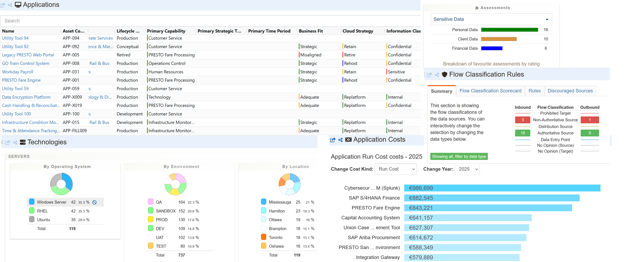Switch to Flow Classification Scorecard tab

(490, 91)
